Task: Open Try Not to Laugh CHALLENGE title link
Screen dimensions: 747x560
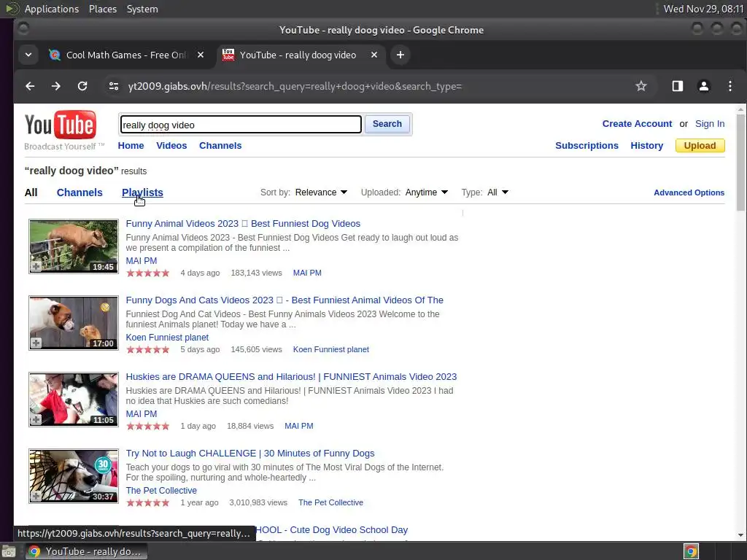Action: [x=250, y=454]
